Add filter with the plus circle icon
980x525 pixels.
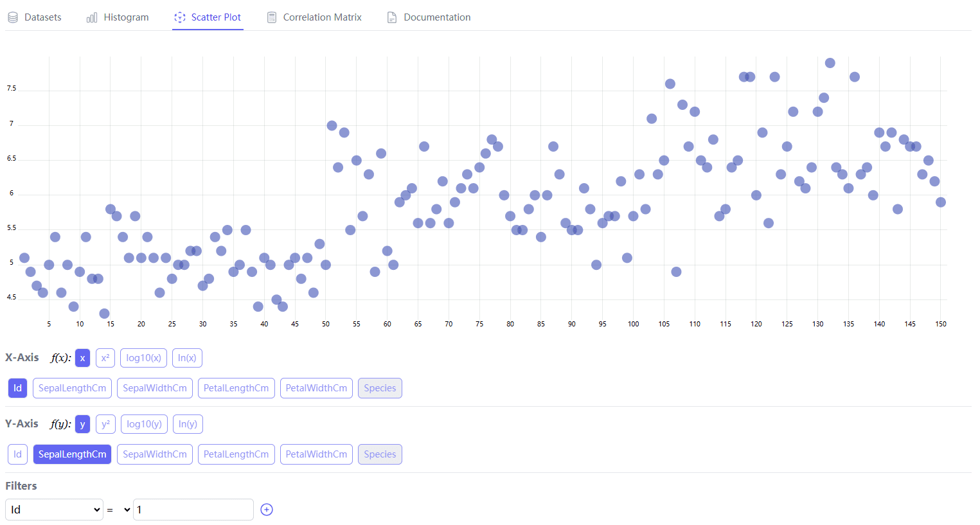coord(267,510)
